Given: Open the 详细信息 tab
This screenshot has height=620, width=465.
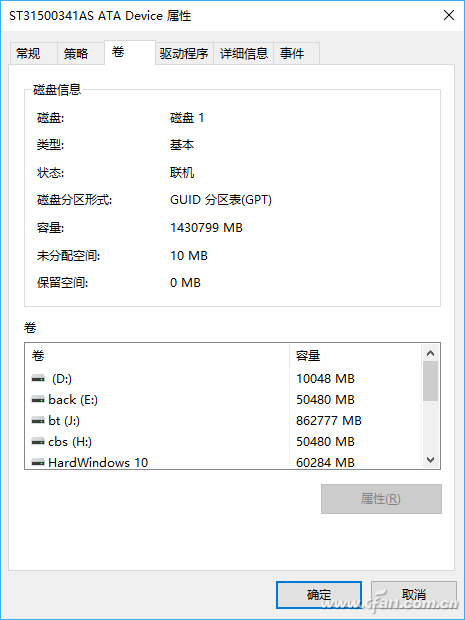Looking at the screenshot, I should 244,53.
